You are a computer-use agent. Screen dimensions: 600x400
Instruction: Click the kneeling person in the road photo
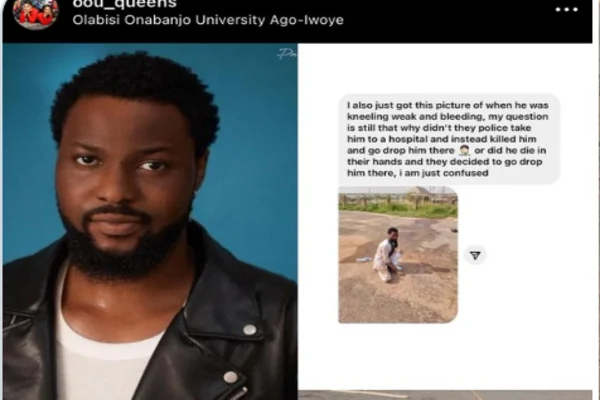388,255
